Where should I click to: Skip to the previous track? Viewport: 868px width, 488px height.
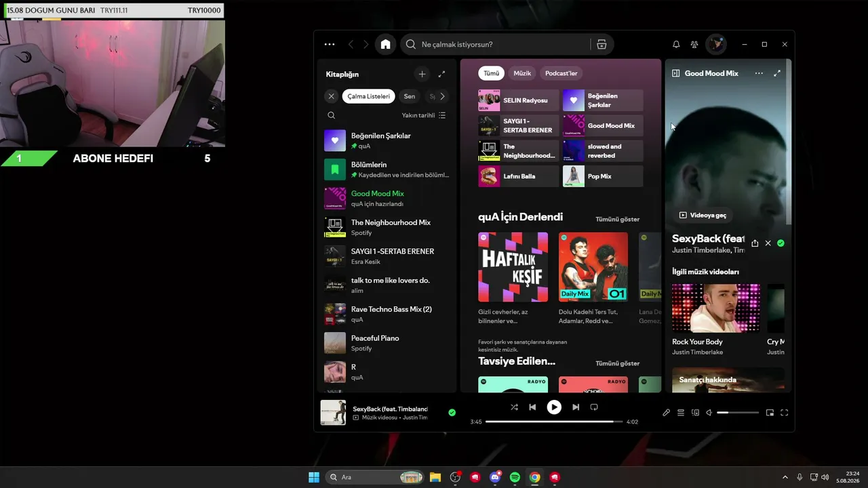[x=532, y=407]
